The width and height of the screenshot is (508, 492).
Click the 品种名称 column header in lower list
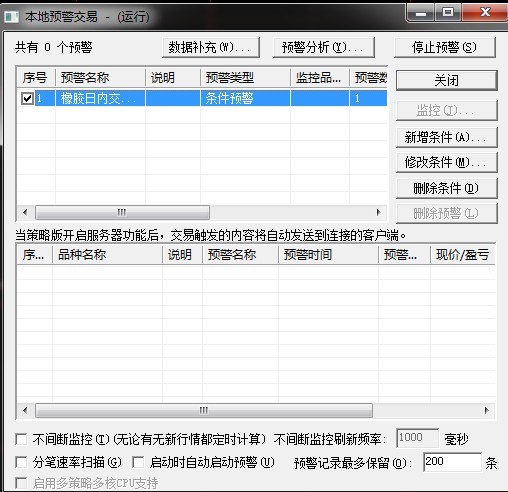pos(107,255)
